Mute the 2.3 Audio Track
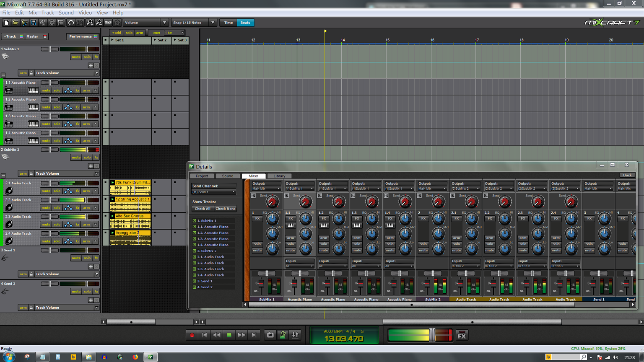 46,225
